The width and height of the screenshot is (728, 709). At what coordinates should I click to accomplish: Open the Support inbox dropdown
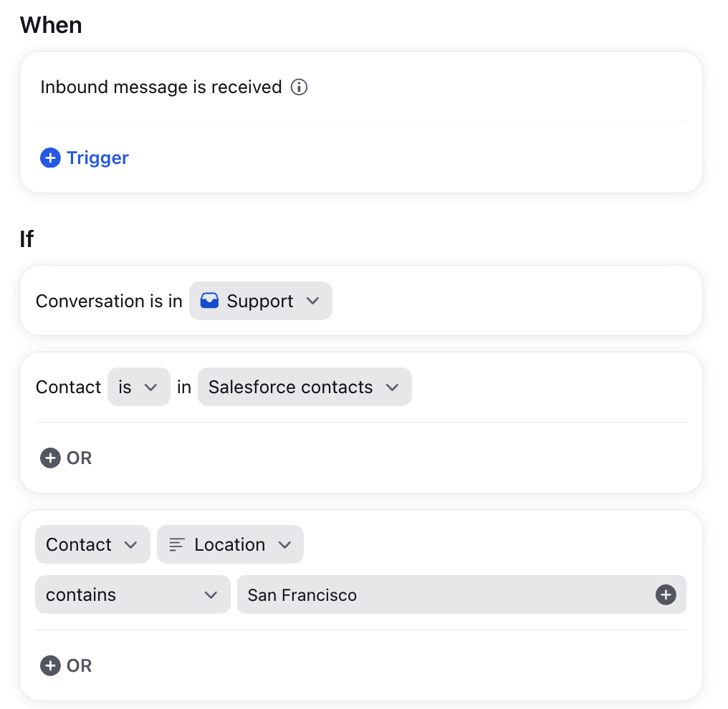pos(261,301)
